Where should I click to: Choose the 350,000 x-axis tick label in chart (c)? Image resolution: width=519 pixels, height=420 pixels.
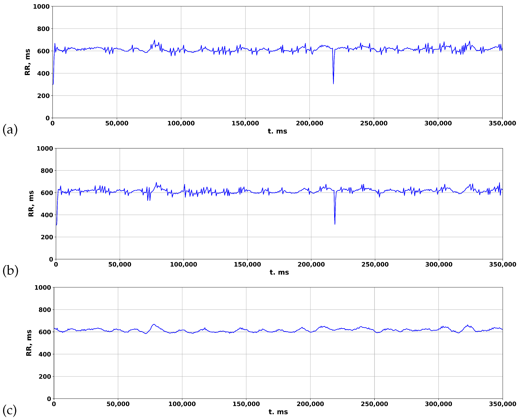coord(503,404)
